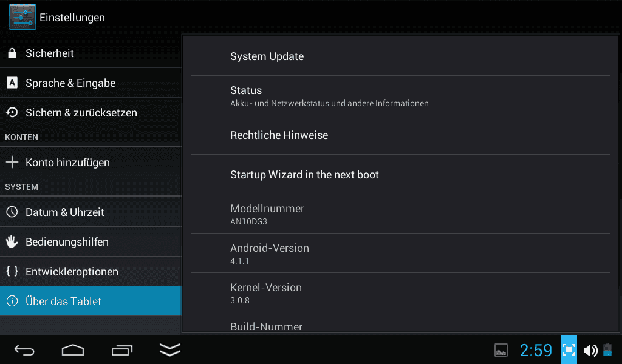Open Status Akku- und Netzwerkstatus entry
Screen dimensions: 622x364
[401, 96]
